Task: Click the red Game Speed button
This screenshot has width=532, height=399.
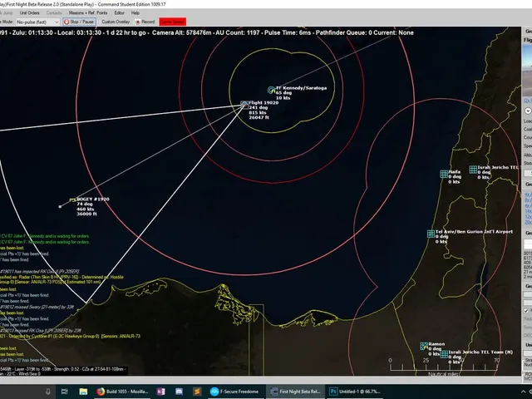Action: point(173,22)
